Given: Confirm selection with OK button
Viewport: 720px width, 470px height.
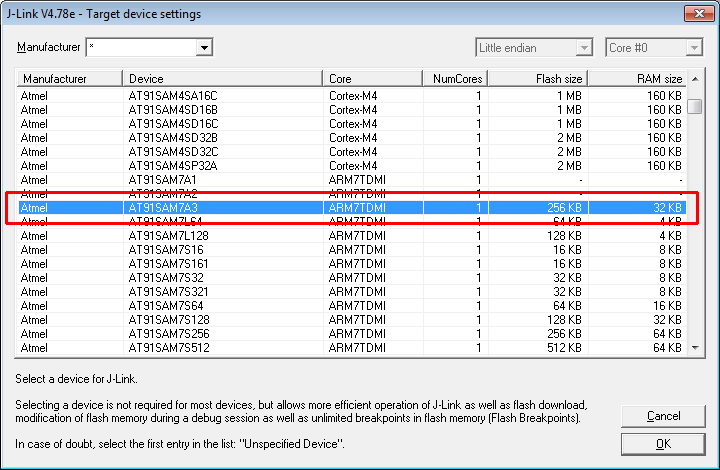Looking at the screenshot, I should 663,444.
